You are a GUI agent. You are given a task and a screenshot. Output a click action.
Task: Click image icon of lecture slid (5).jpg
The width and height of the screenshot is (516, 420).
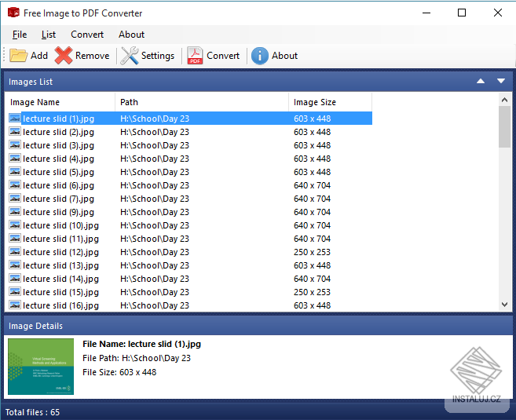[15, 172]
